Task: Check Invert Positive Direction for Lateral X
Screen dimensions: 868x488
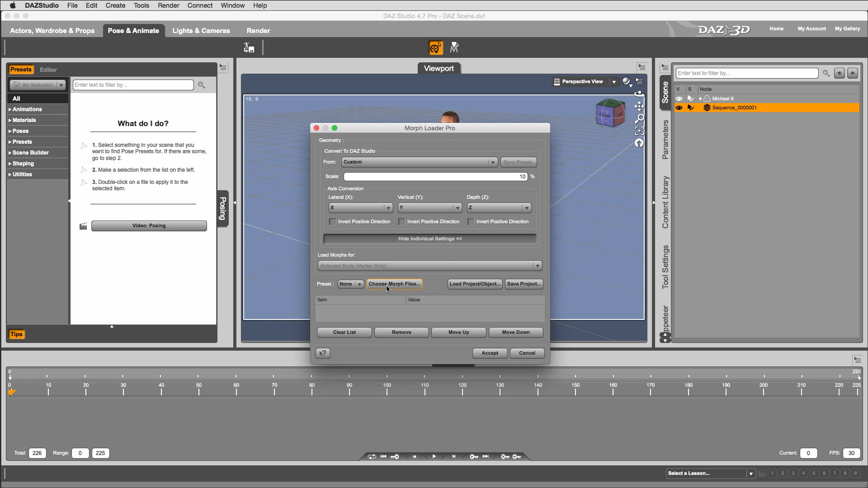Action: click(x=333, y=222)
